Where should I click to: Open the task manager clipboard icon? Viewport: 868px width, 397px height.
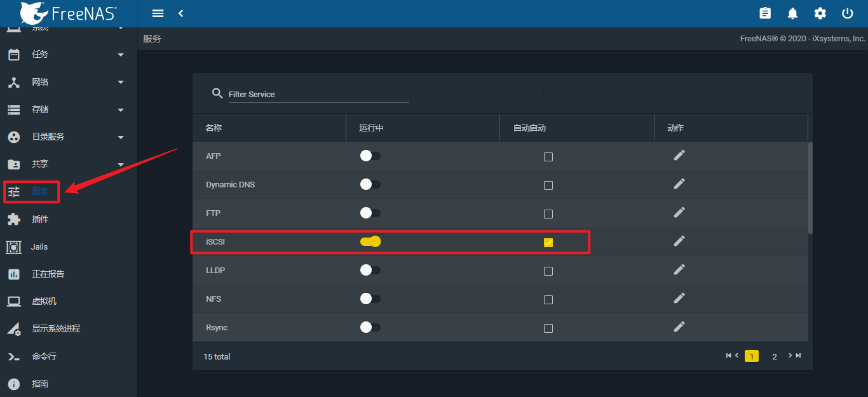pos(765,13)
